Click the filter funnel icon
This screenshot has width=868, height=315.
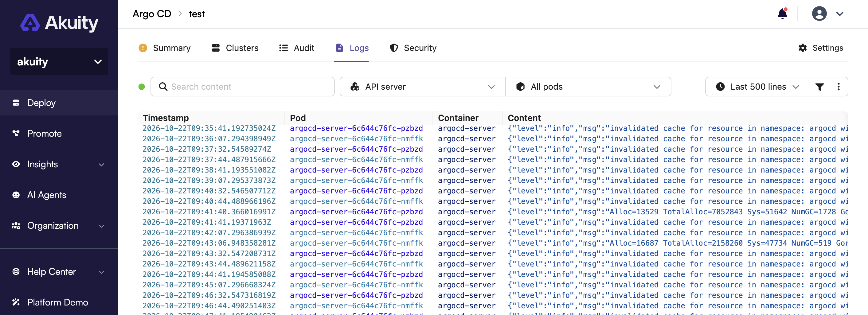coord(819,87)
